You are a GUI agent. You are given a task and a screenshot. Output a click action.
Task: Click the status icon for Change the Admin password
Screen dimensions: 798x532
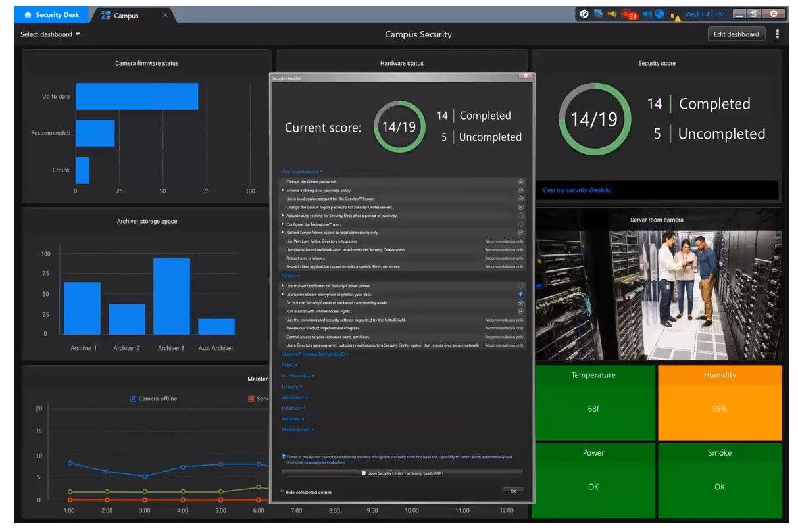tap(520, 181)
